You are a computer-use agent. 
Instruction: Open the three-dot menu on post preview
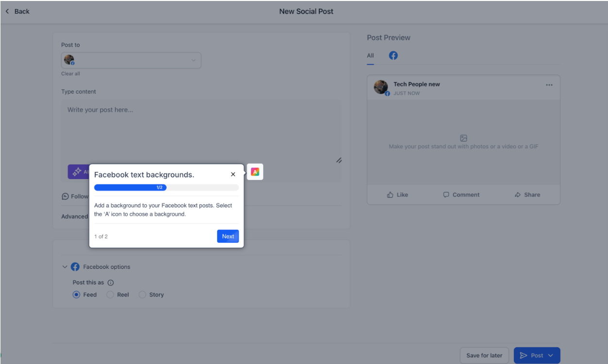[x=549, y=85]
